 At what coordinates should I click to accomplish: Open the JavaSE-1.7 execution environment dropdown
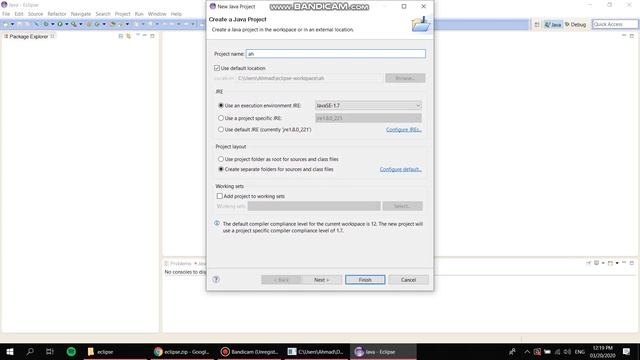[368, 106]
